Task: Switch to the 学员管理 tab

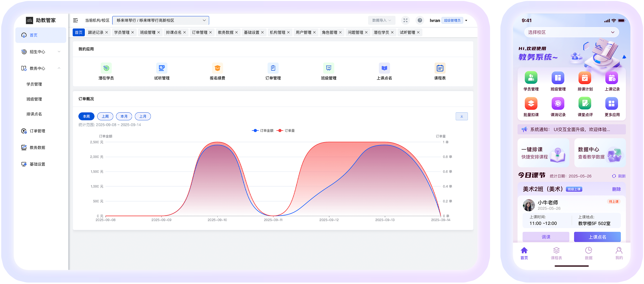Action: pos(122,32)
